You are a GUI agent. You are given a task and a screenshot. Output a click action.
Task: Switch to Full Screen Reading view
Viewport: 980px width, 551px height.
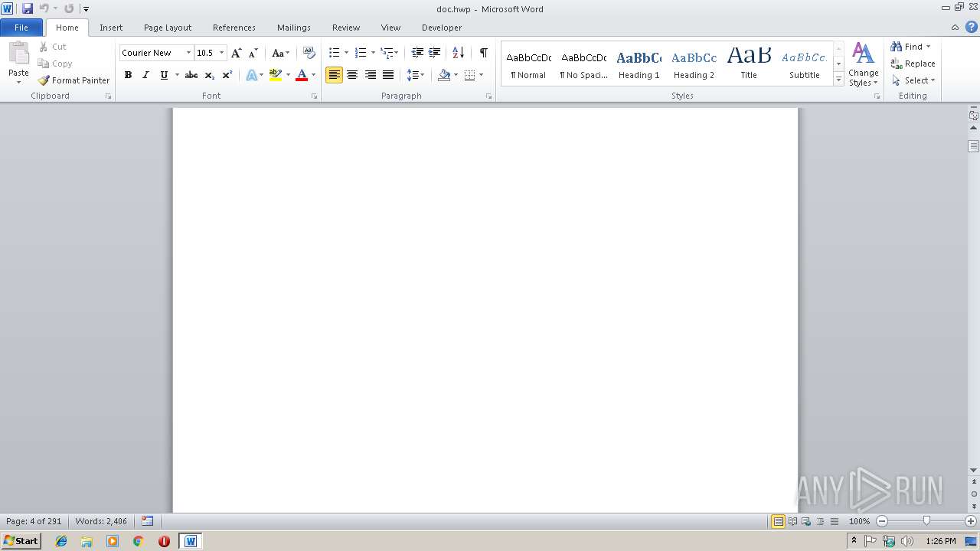pyautogui.click(x=792, y=521)
